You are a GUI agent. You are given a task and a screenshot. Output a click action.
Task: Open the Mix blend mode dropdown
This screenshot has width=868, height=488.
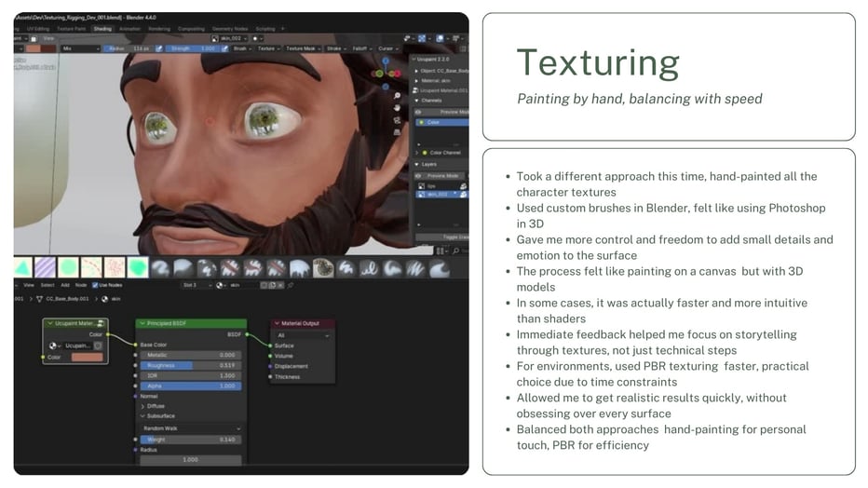coord(80,48)
